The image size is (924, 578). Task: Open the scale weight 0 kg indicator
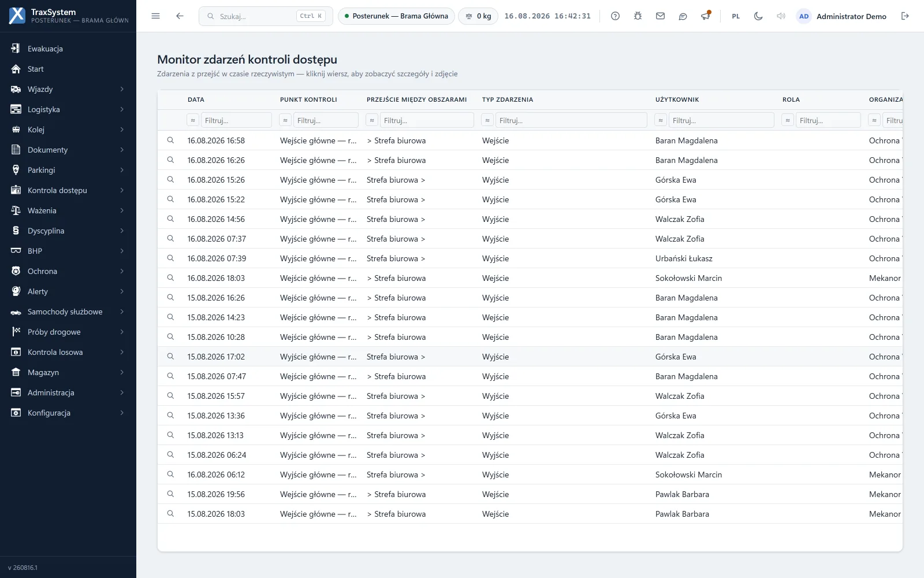tap(478, 16)
